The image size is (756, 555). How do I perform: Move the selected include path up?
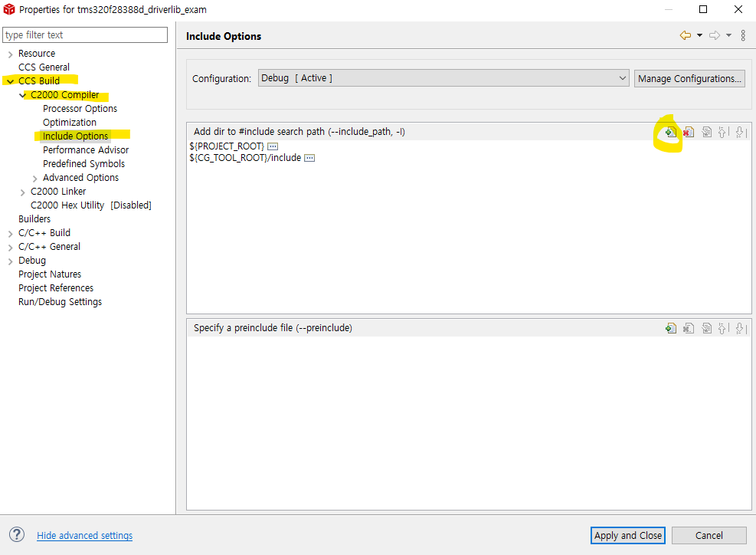(722, 132)
